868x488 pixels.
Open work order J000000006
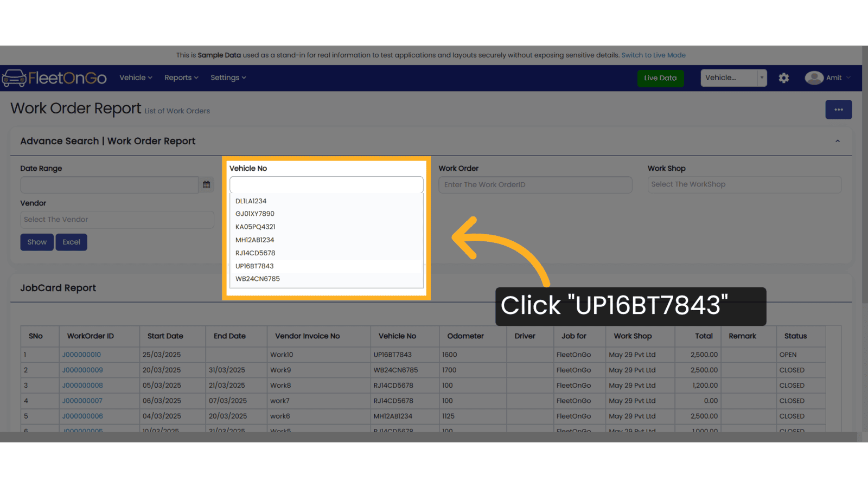(82, 416)
